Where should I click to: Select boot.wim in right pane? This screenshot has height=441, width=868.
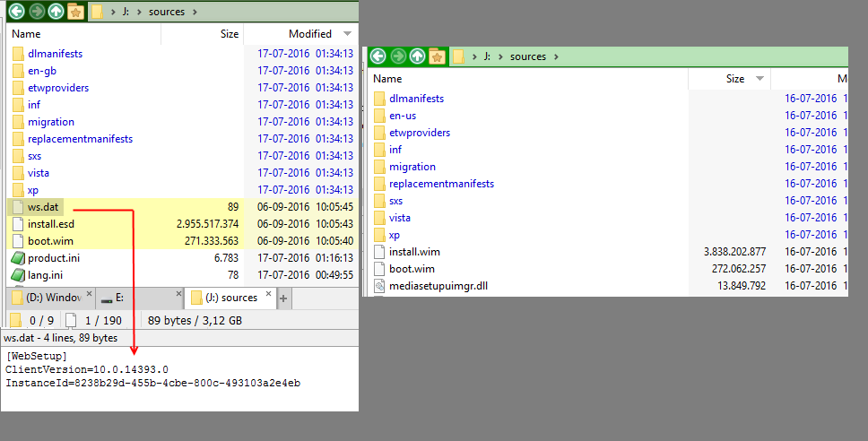pyautogui.click(x=412, y=269)
